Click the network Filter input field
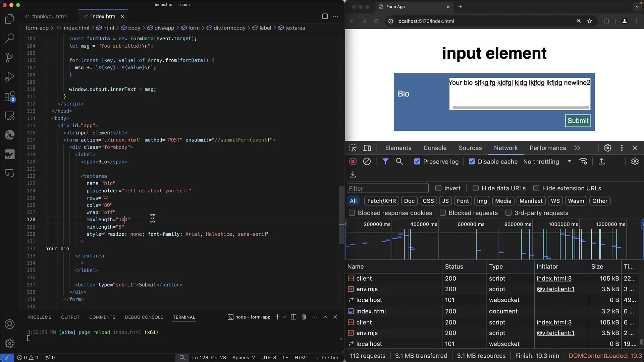The image size is (644, 362). (x=388, y=188)
